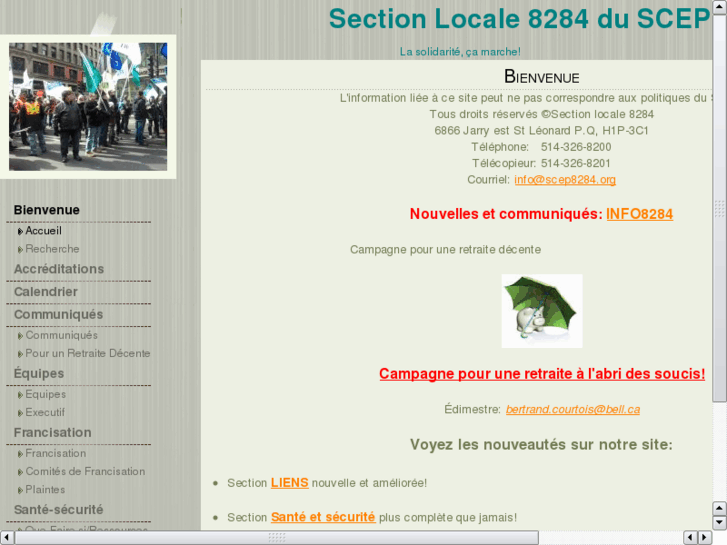Open the Communiqués main menu heading
727x545 pixels.
[58, 314]
